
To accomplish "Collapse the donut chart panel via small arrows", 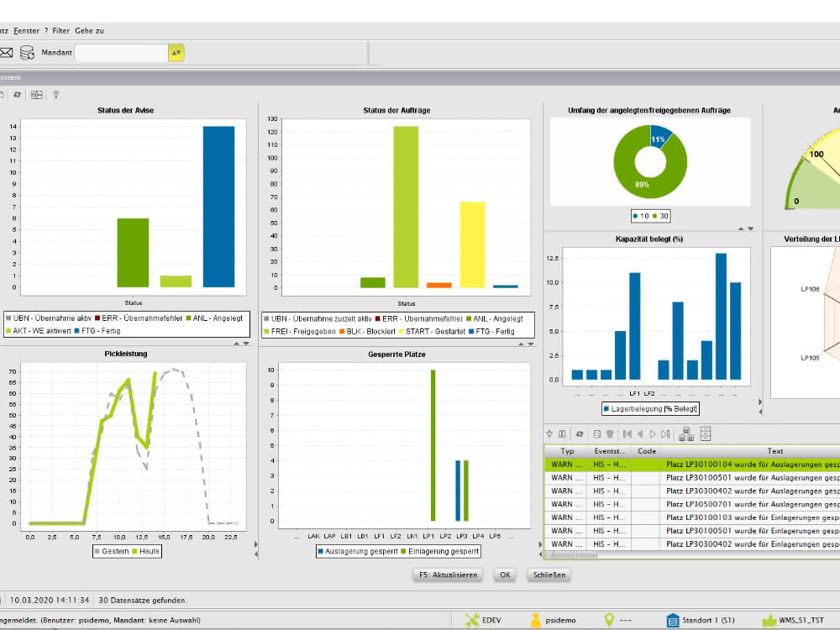I will [x=746, y=228].
